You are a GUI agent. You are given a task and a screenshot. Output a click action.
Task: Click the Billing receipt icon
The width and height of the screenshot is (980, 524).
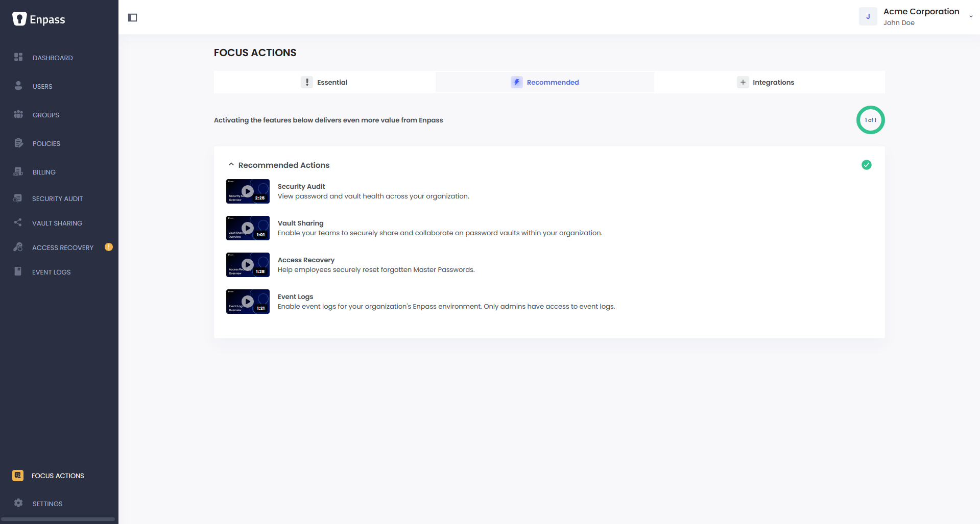(x=18, y=171)
